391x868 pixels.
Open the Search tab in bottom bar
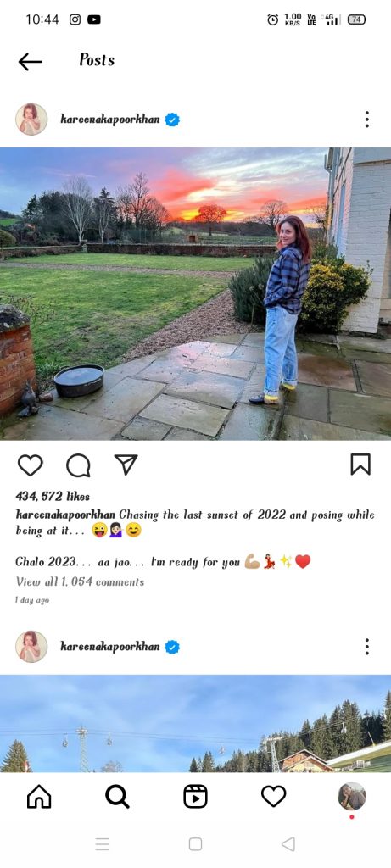coord(117,797)
